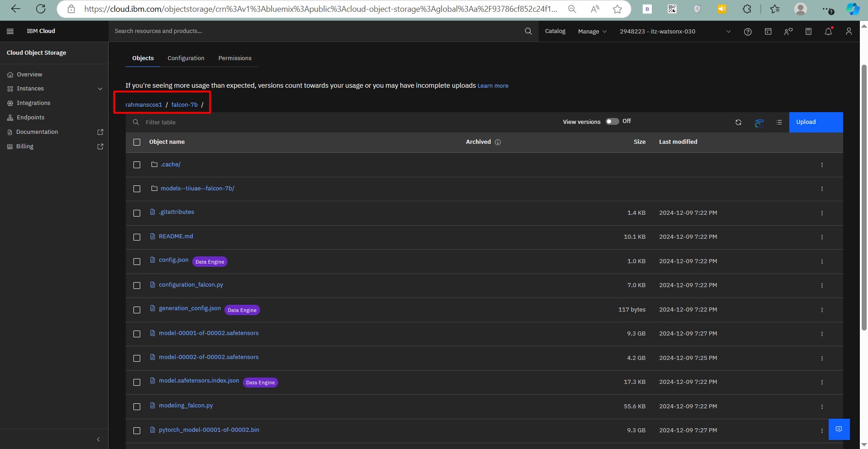Viewport: 868px width, 449px height.
Task: Collapse the left sidebar with chevron
Action: click(x=98, y=440)
